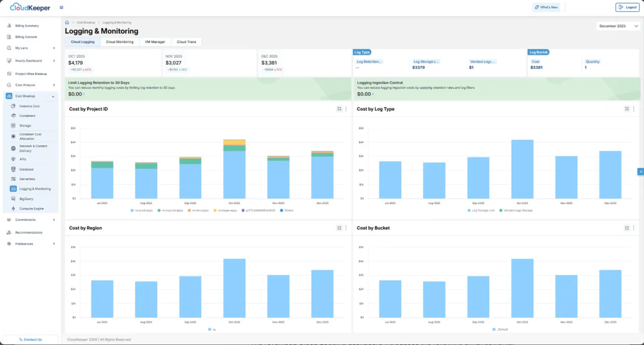644x345 pixels.
Task: Toggle the _Default legend under Cost by Bucket
Action: coord(500,329)
